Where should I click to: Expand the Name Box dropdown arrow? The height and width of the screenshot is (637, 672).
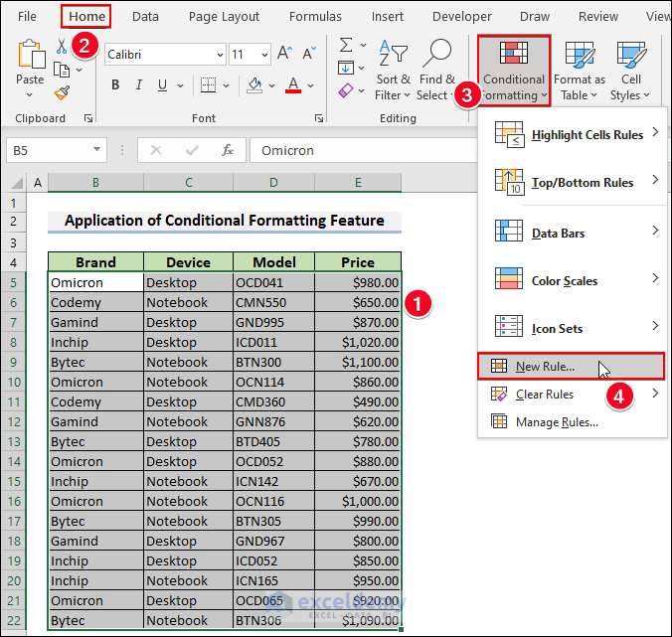pyautogui.click(x=96, y=150)
